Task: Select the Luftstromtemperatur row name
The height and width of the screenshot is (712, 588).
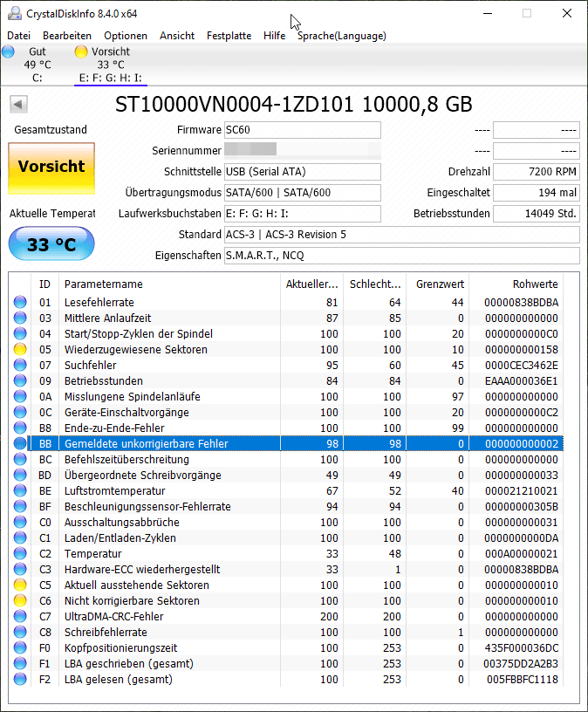Action: [115, 490]
